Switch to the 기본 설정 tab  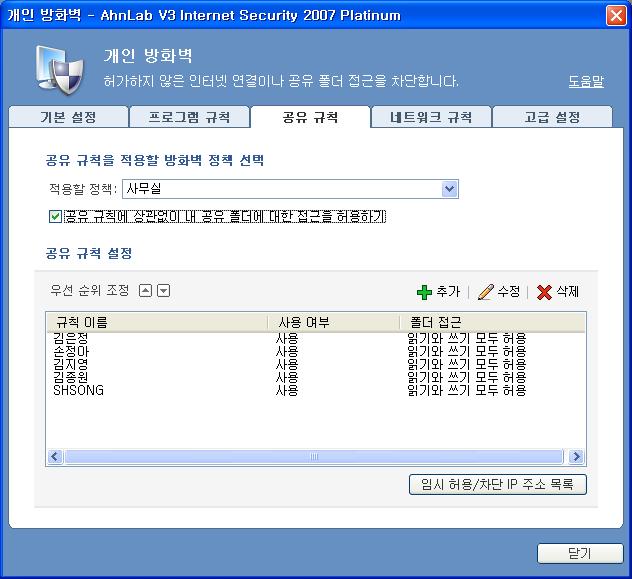(x=68, y=117)
